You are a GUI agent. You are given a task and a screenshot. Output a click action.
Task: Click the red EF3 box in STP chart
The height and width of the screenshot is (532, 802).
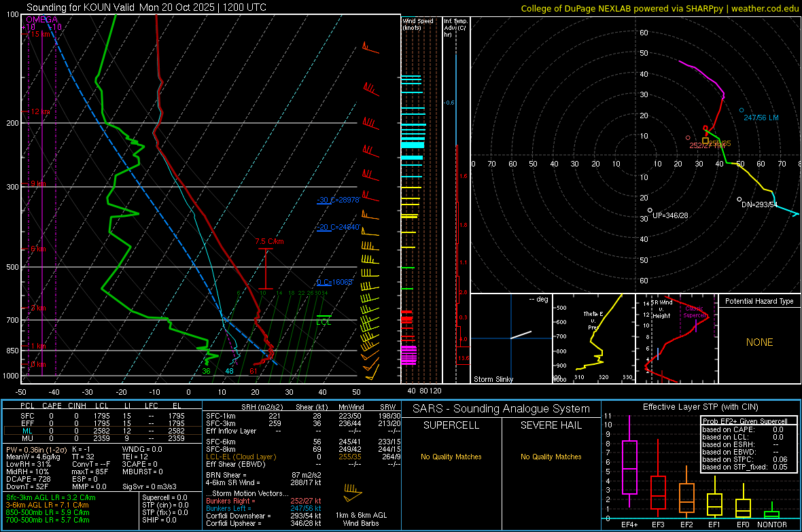coord(658,493)
